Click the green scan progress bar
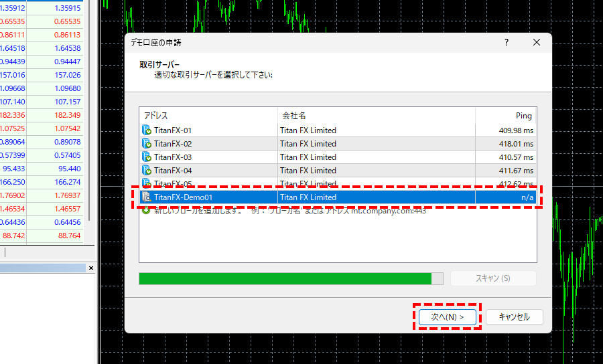 point(291,278)
